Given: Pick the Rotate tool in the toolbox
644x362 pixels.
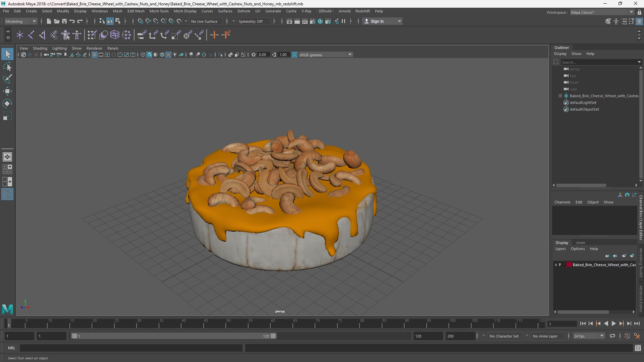Looking at the screenshot, I should tap(7, 104).
